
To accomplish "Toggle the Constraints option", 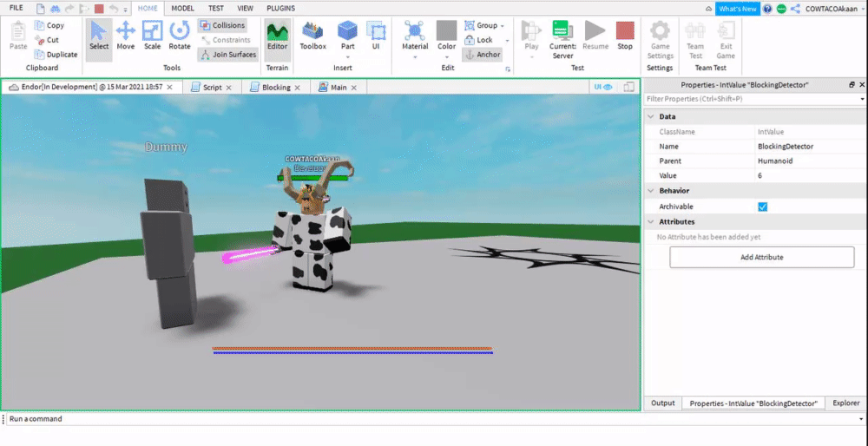I will point(226,40).
